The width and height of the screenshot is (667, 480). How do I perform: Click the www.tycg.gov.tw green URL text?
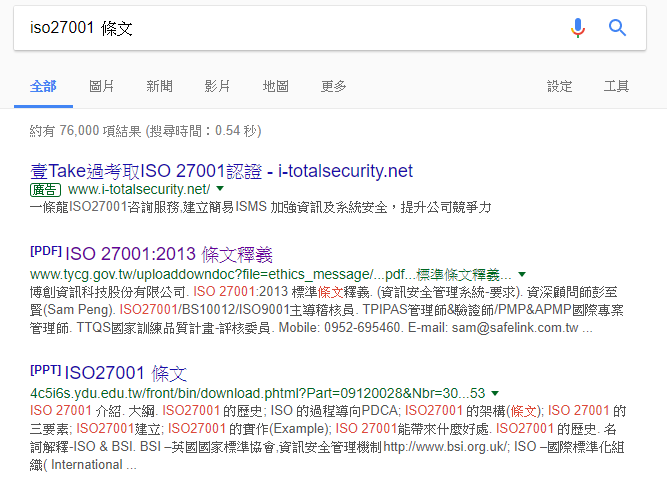coord(271,274)
